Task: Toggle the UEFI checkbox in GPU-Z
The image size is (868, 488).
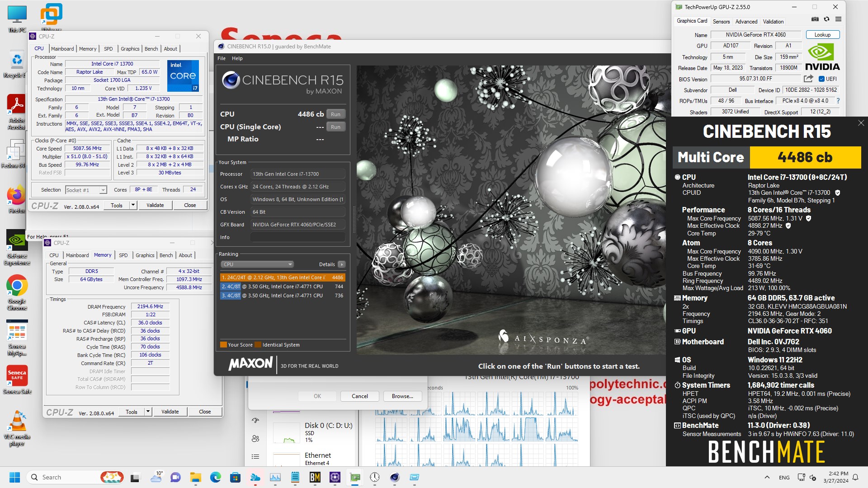Action: [822, 79]
